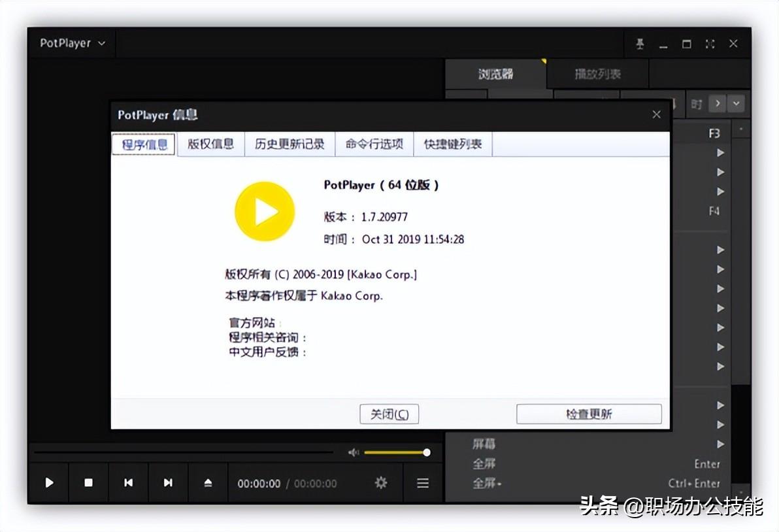The image size is (779, 532).
Task: Open file with the eject button
Action: (x=208, y=483)
